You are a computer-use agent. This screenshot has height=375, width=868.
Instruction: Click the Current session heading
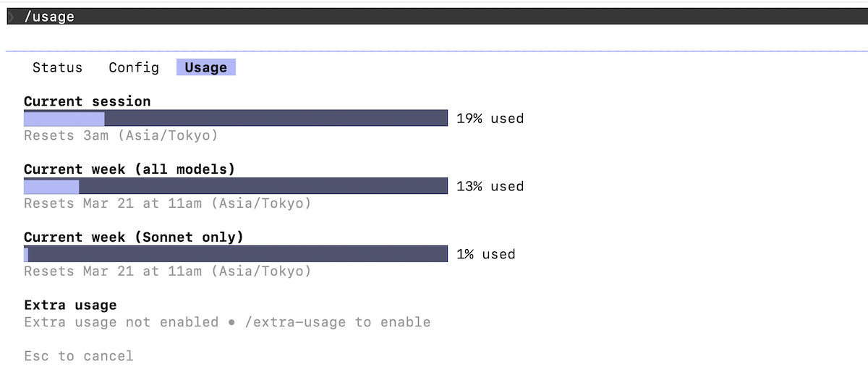(x=87, y=101)
